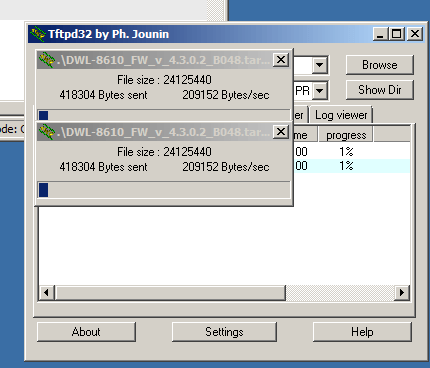The width and height of the screenshot is (430, 368).
Task: Click the icon of the lower transfer popup
Action: click(x=47, y=132)
